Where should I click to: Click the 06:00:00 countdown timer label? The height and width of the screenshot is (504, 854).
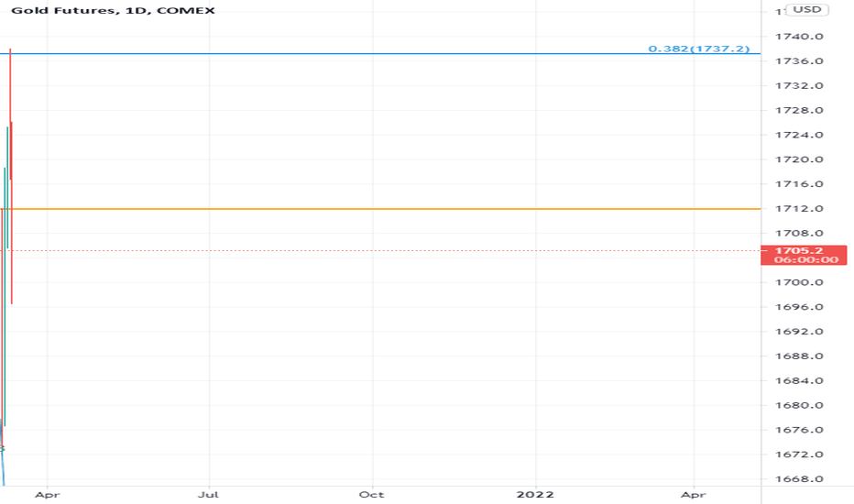pos(806,260)
